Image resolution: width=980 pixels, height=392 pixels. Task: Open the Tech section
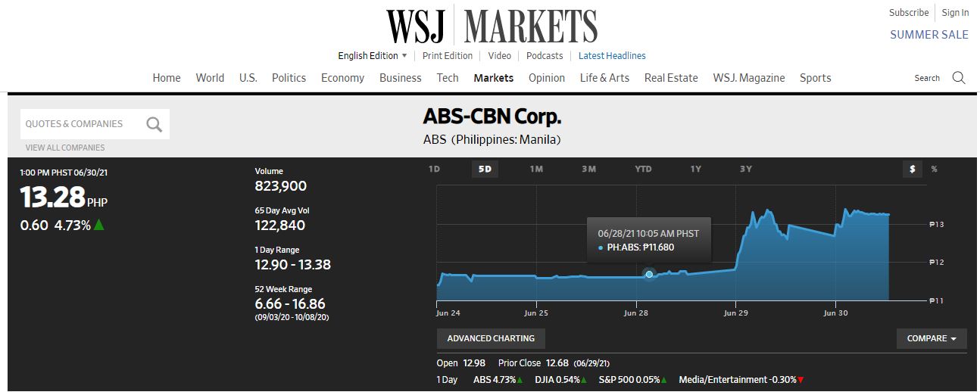pos(448,78)
